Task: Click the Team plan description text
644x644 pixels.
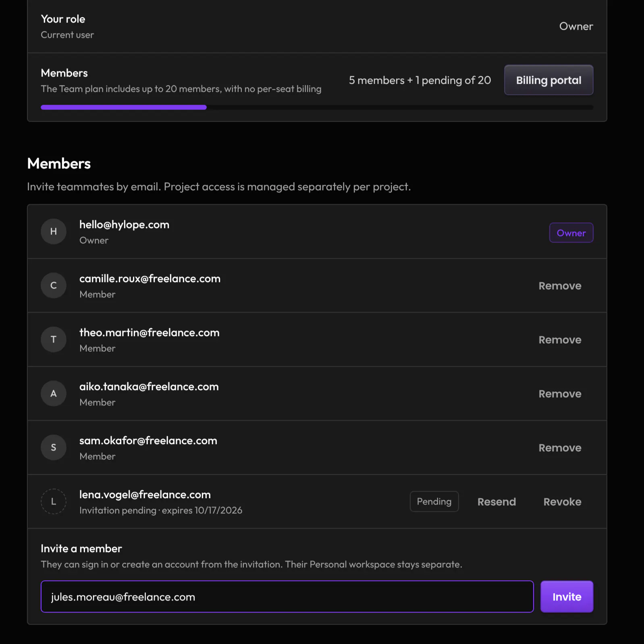Action: (181, 89)
